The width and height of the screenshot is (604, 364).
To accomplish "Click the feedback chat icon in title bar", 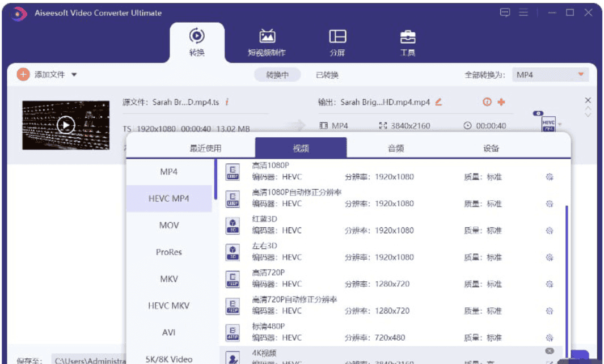I will pos(504,12).
